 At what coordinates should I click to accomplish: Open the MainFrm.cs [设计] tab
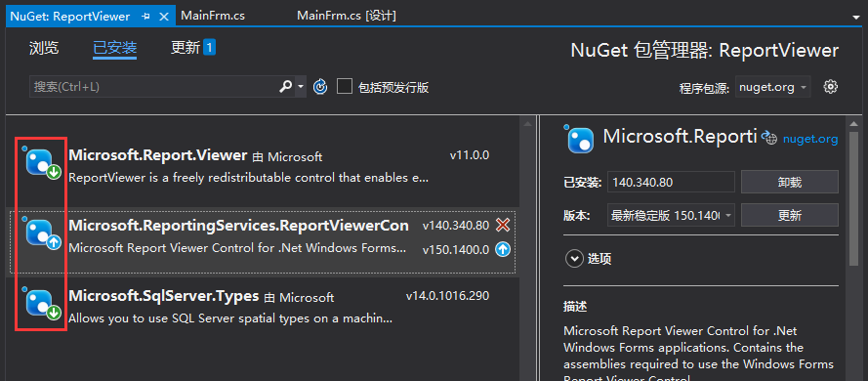click(x=347, y=16)
